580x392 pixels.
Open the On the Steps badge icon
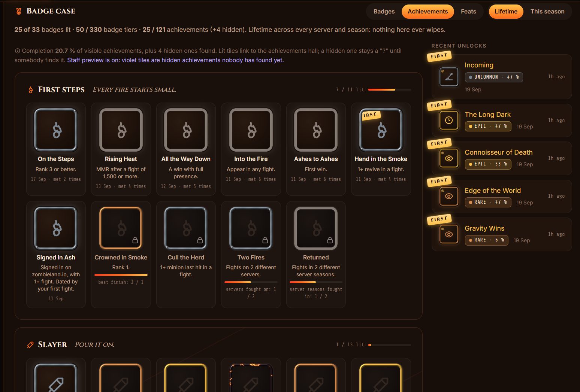pos(56,130)
